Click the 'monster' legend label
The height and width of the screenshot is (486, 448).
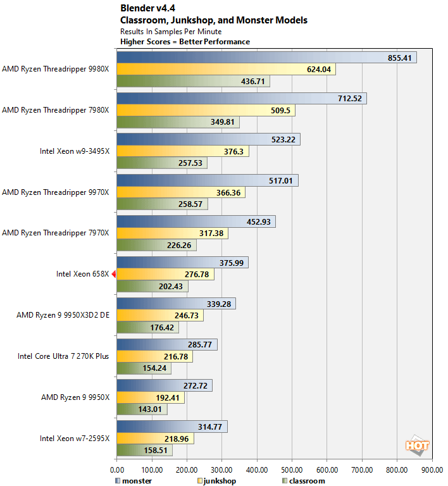137,481
